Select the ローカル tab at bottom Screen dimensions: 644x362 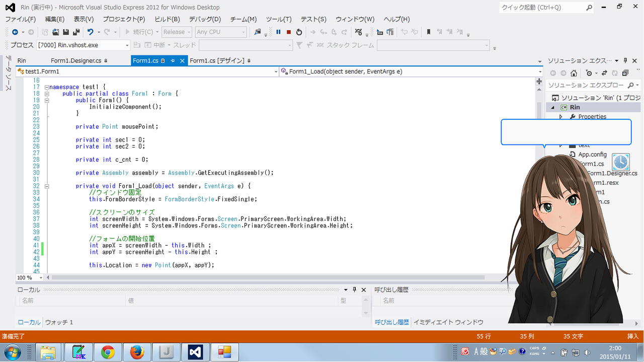[29, 322]
